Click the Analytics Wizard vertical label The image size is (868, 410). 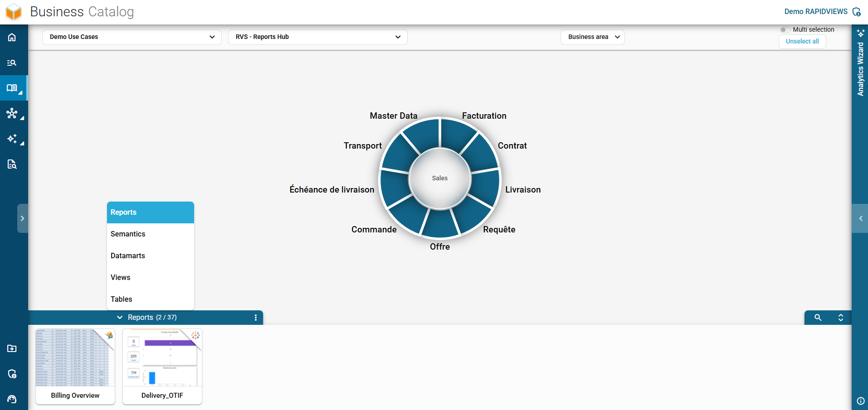tap(860, 69)
